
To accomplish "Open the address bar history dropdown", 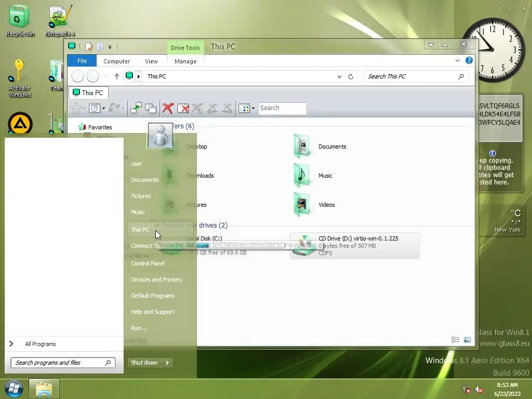I will click(339, 77).
